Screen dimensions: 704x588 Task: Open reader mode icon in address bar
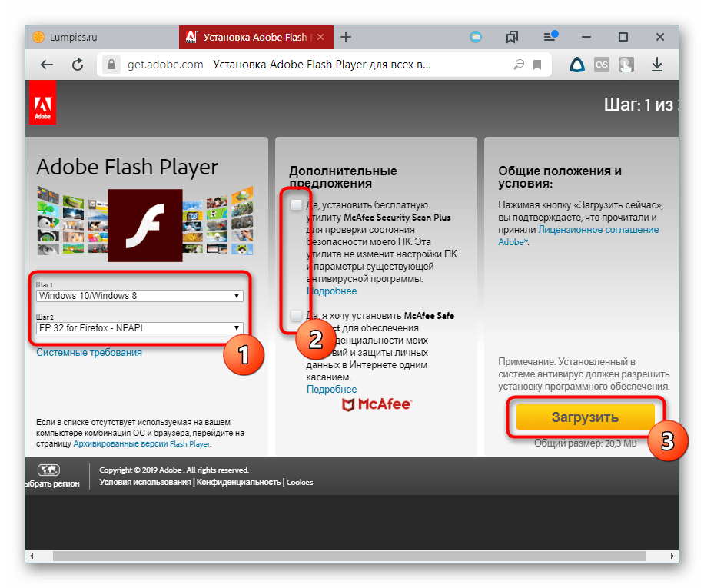519,65
